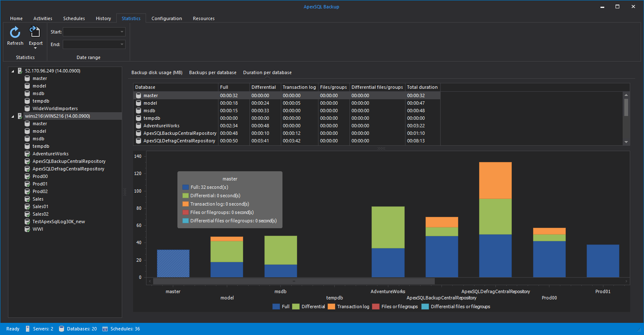Click the 52.170.96.249 server icon
The image size is (644, 335).
(20, 71)
